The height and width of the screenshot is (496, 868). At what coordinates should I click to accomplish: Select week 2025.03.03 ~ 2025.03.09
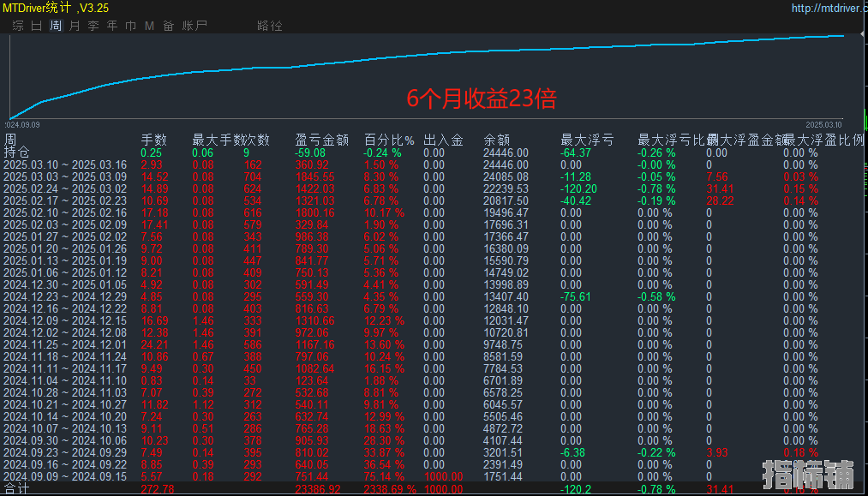point(65,176)
